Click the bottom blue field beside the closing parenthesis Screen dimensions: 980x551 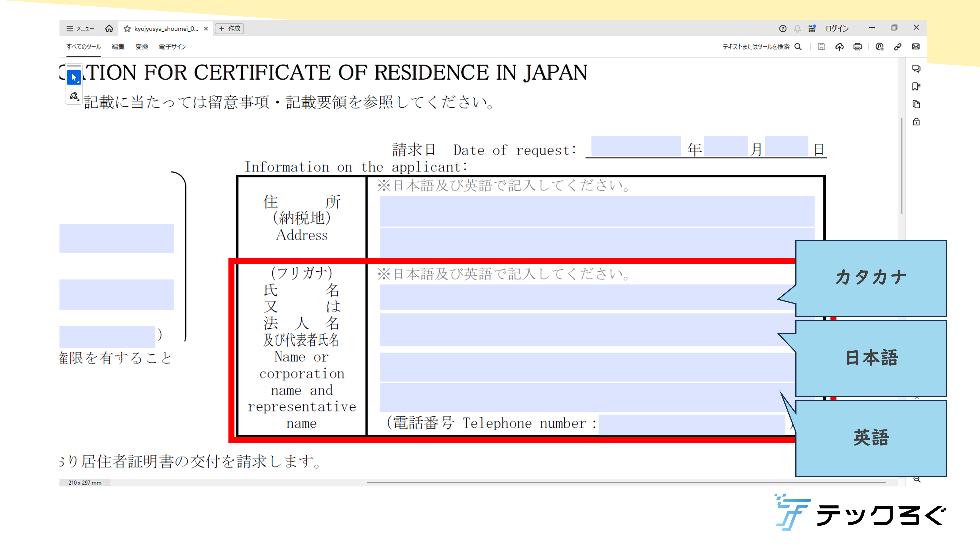pos(107,337)
